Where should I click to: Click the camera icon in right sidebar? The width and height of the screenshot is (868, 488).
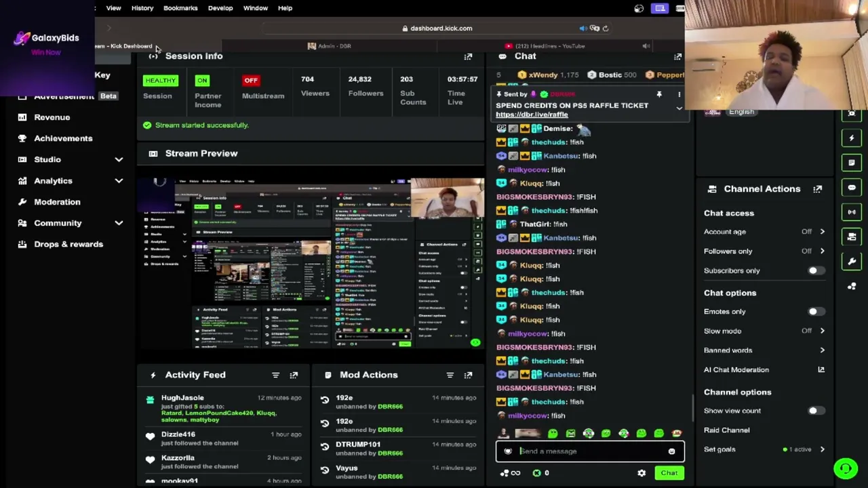coord(852,237)
